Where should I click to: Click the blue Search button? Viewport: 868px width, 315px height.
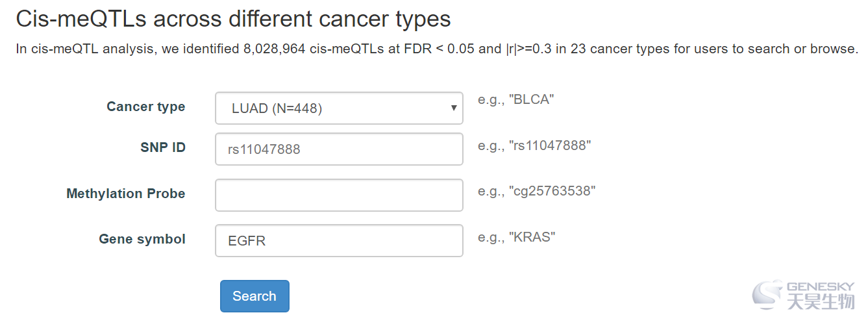click(x=254, y=296)
